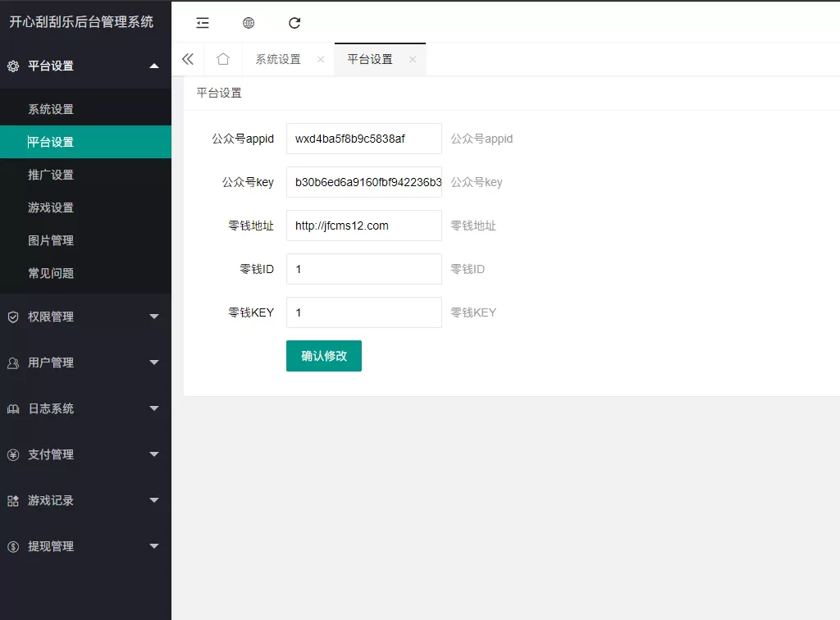The width and height of the screenshot is (840, 620).
Task: Click the 零钱地址 input field
Action: pyautogui.click(x=363, y=226)
